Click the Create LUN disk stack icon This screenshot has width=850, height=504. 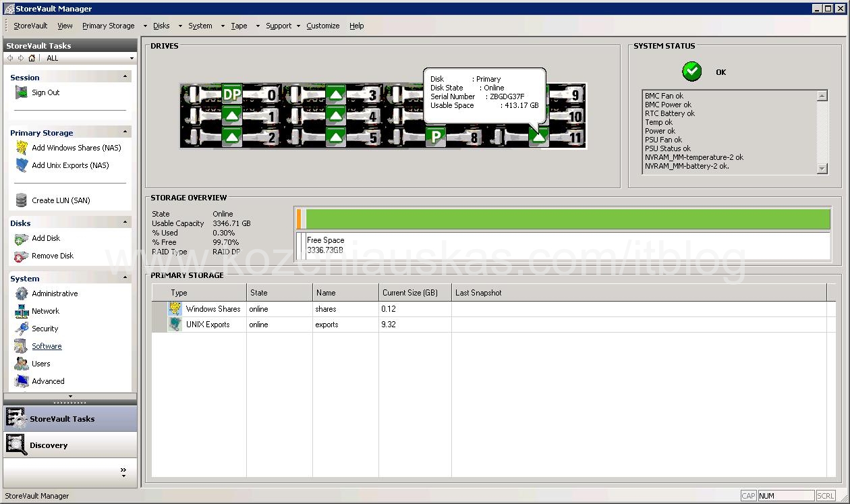point(22,200)
